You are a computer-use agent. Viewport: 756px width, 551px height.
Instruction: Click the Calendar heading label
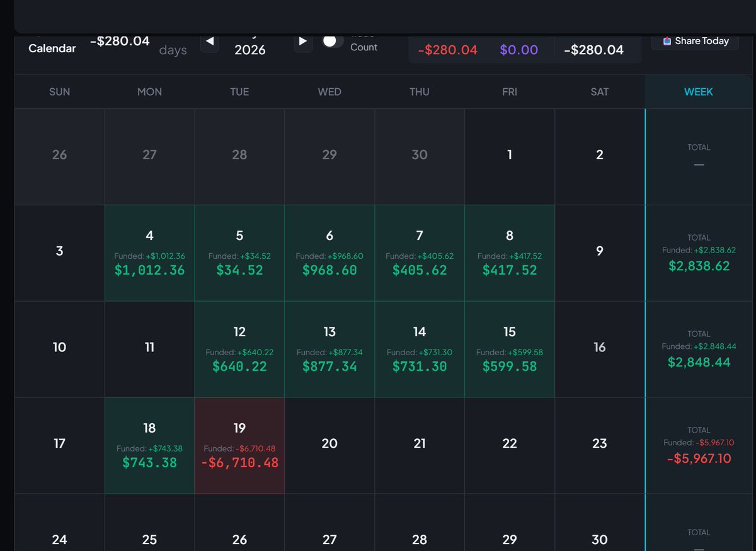52,48
